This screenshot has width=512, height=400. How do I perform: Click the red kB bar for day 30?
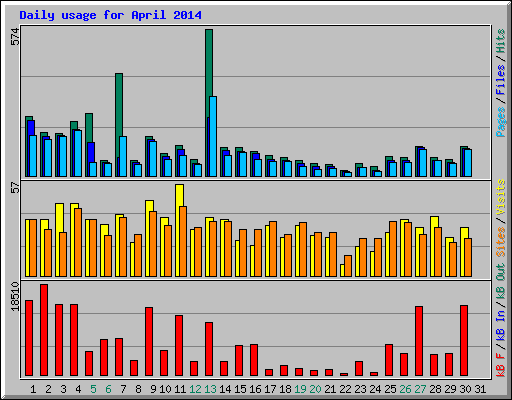(x=464, y=340)
